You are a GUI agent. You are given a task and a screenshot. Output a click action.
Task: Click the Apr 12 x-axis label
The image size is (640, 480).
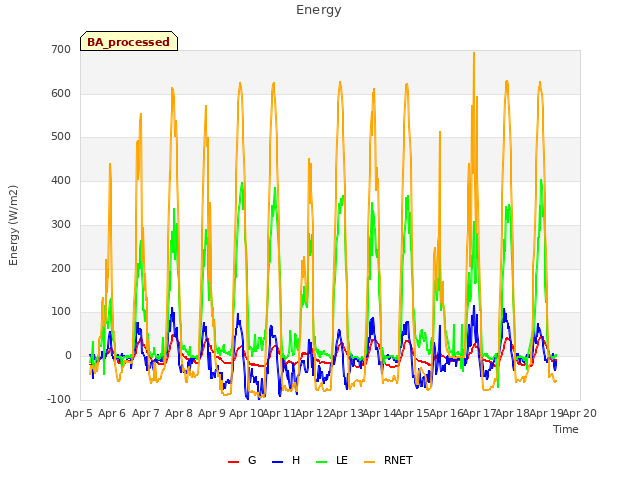[313, 413]
